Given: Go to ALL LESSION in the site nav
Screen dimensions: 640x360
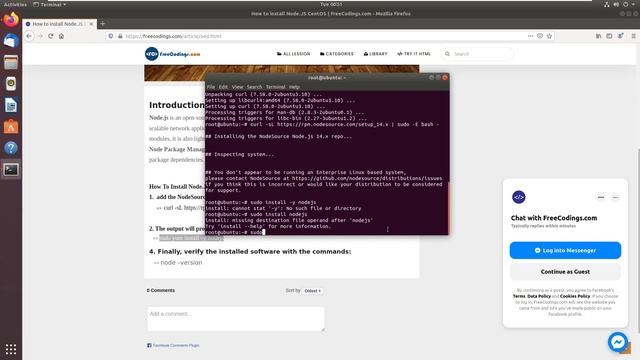Looking at the screenshot, I should click(293, 54).
